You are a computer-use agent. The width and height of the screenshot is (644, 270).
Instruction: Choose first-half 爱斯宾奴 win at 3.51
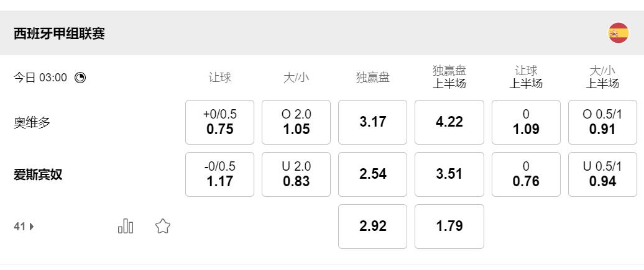449,174
